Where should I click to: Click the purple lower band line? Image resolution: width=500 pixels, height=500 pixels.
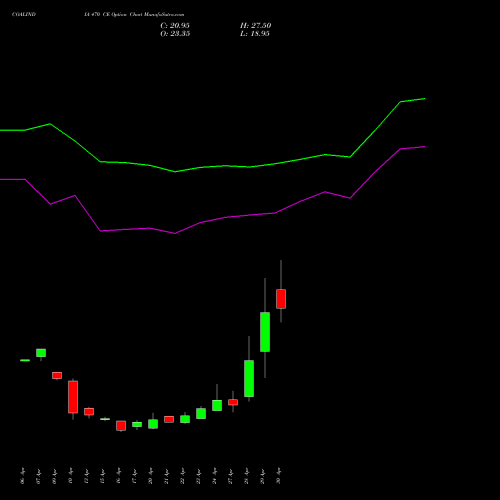click(225, 217)
